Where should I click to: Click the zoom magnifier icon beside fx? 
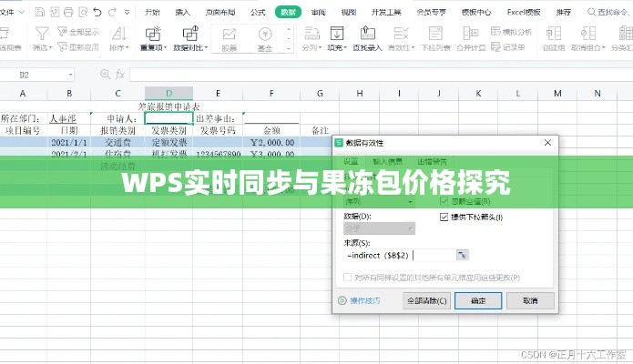click(x=105, y=75)
